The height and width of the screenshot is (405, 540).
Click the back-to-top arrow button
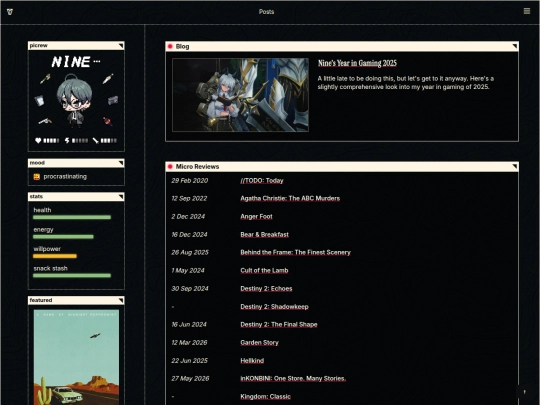525,392
